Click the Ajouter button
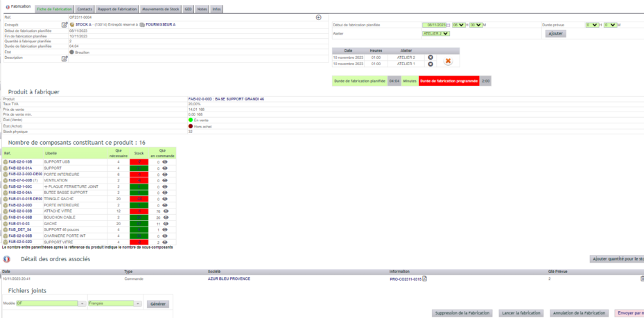Image resolution: width=644 pixels, height=318 pixels. tap(556, 34)
